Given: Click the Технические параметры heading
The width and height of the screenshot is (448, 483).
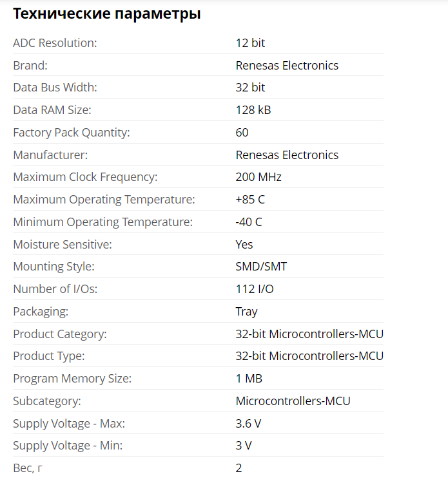Looking at the screenshot, I should click(x=106, y=14).
